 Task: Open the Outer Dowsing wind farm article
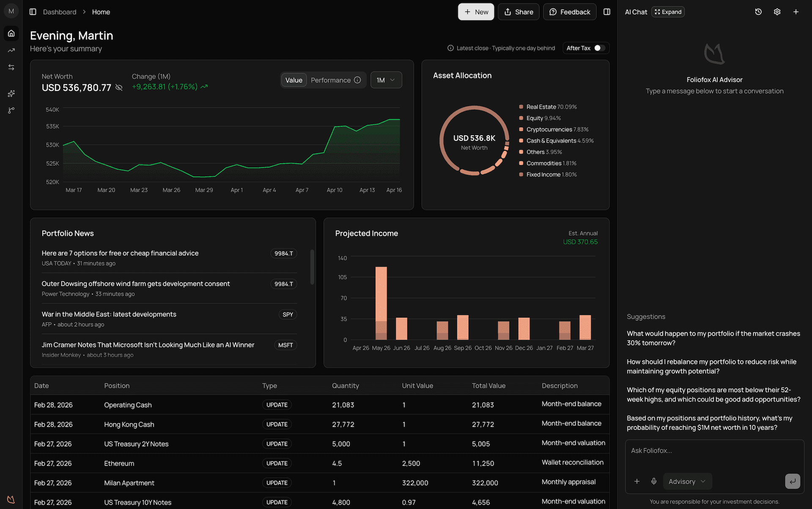point(136,283)
